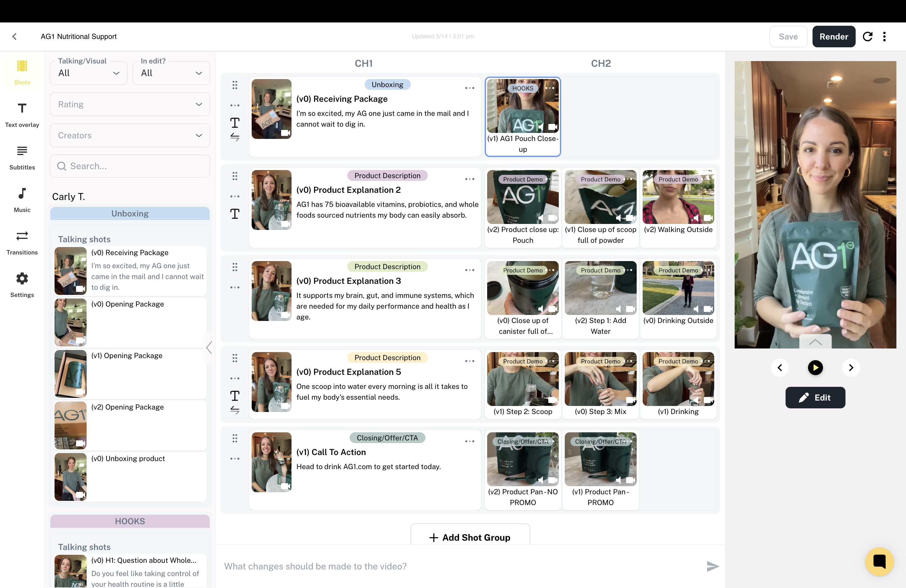The image size is (906, 588).
Task: Open the three-dot menu on Product Explanation 3 card
Action: [x=470, y=270]
